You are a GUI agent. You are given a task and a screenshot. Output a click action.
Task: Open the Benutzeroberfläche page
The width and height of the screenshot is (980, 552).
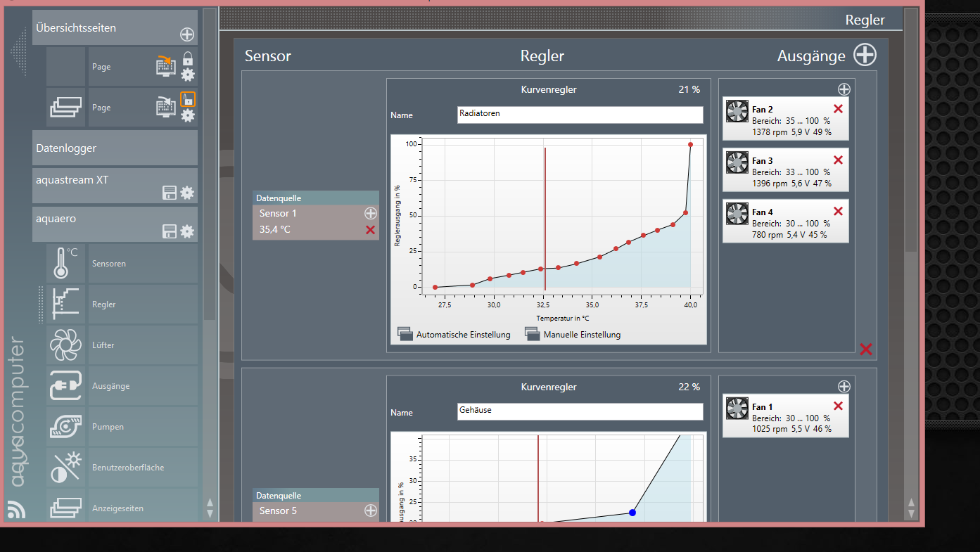coord(143,468)
